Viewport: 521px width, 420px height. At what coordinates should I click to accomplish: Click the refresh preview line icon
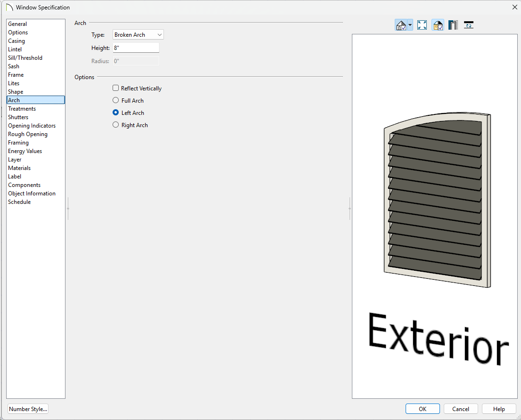469,25
